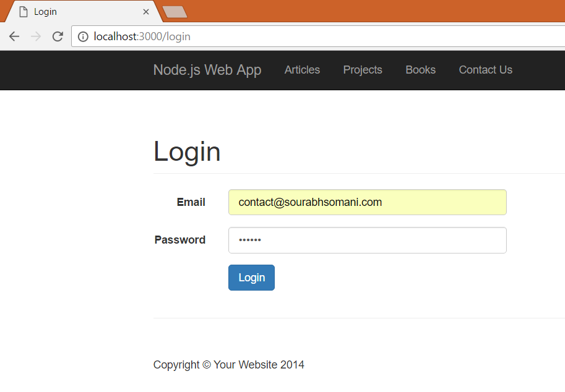View site information icon in address bar

(83, 36)
